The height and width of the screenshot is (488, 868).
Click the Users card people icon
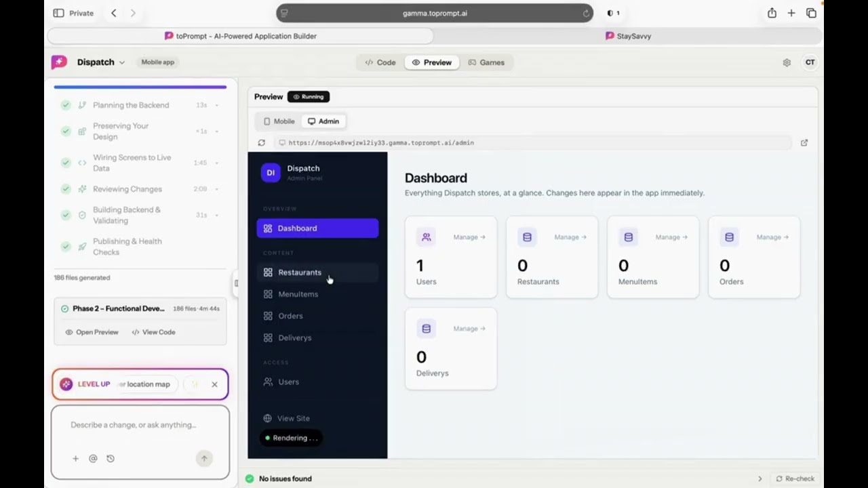click(x=426, y=237)
